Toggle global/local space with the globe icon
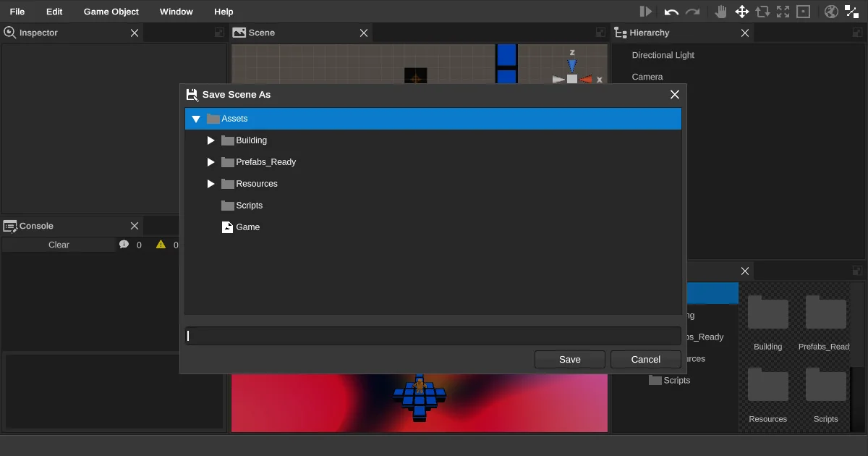 pyautogui.click(x=830, y=12)
